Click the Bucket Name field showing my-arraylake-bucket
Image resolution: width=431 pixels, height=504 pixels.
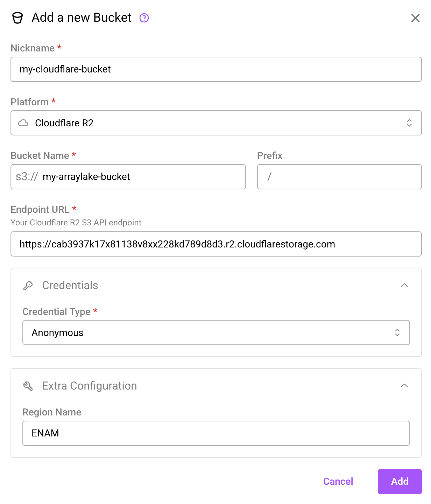140,177
